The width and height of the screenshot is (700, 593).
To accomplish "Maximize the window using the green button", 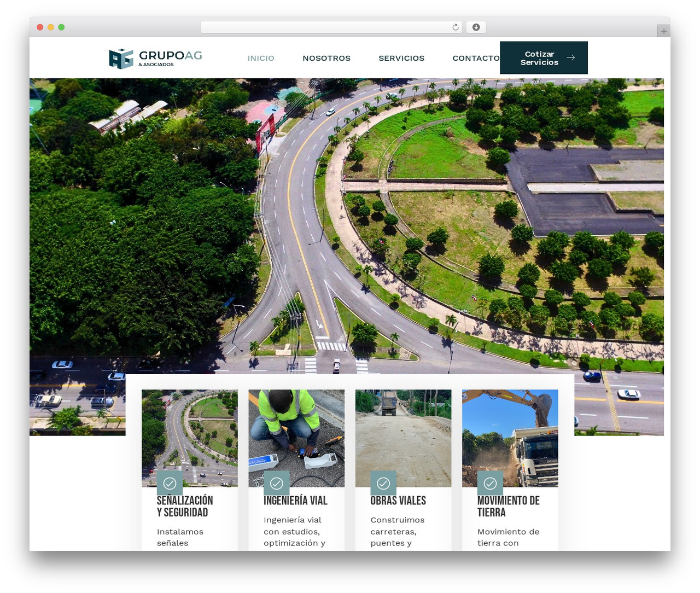I will [x=61, y=27].
